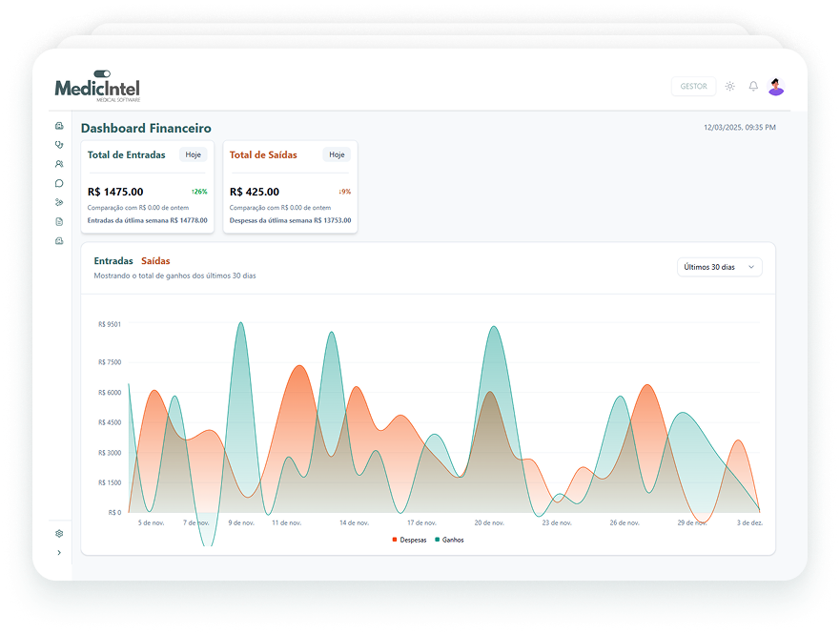Click the GESTOR button in the header
Viewport: 840px width, 634px height.
(x=693, y=86)
